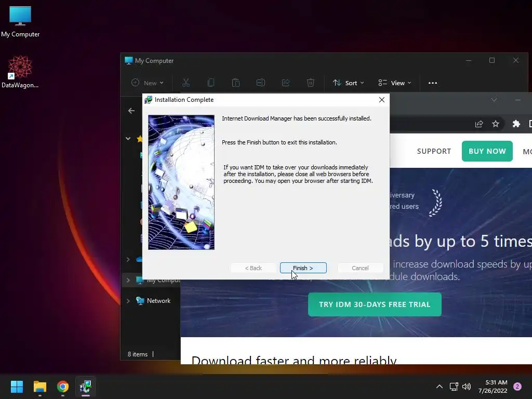Open My Computer desktop icon
Image resolution: width=532 pixels, height=399 pixels.
(x=20, y=22)
